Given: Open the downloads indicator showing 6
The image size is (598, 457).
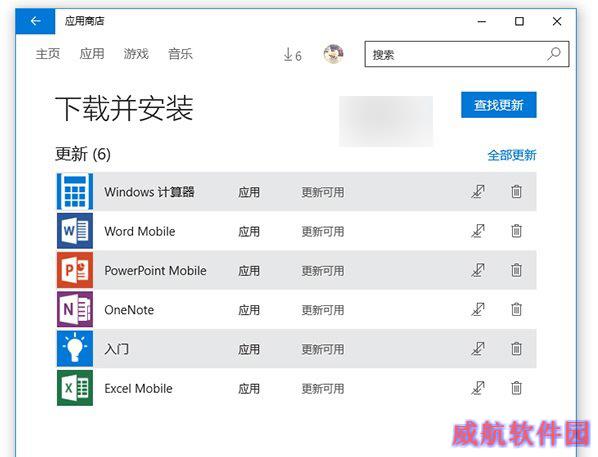Looking at the screenshot, I should tap(293, 55).
